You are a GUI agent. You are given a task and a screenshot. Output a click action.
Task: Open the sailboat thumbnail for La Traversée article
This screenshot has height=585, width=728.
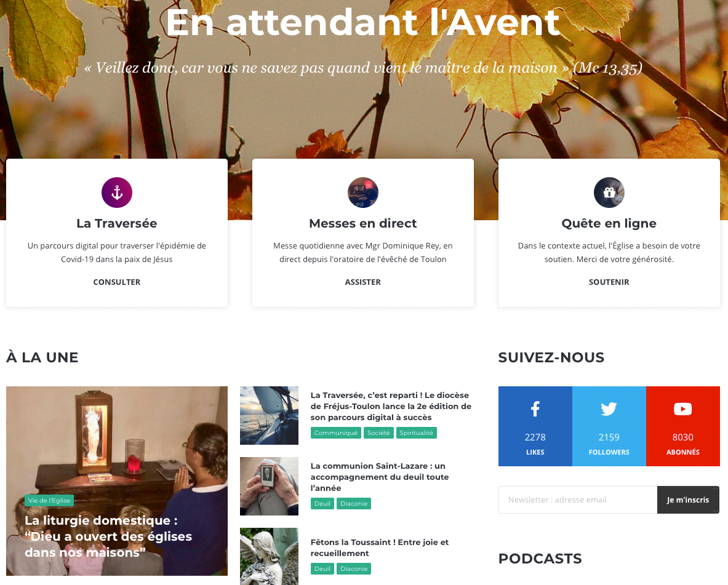pyautogui.click(x=269, y=416)
